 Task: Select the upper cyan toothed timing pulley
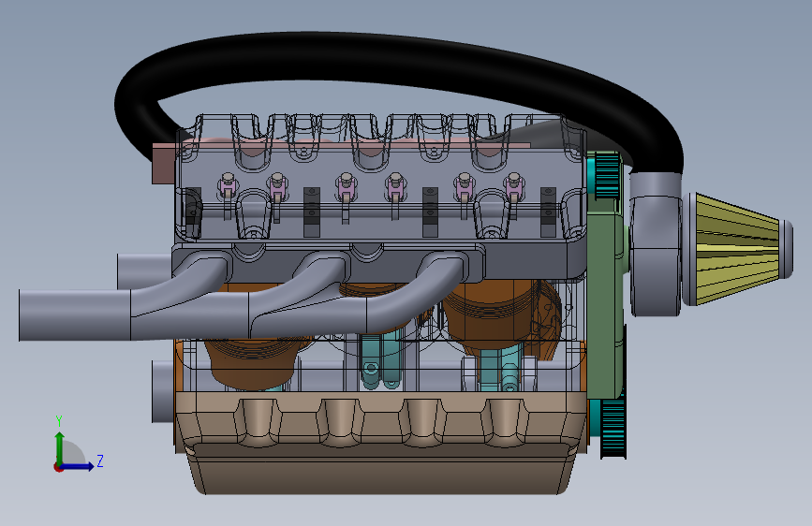point(605,176)
